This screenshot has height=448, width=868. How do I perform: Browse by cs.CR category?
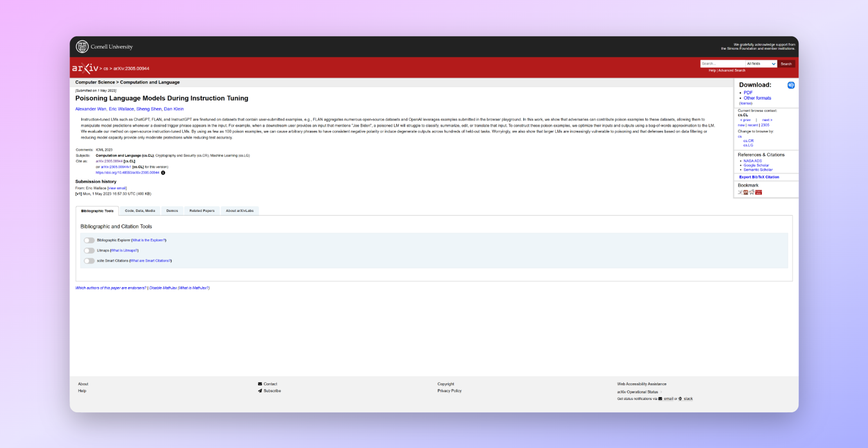[x=748, y=141]
